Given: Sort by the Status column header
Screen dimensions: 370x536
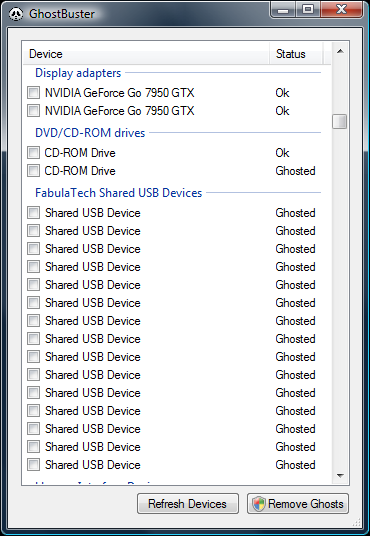Looking at the screenshot, I should click(296, 54).
